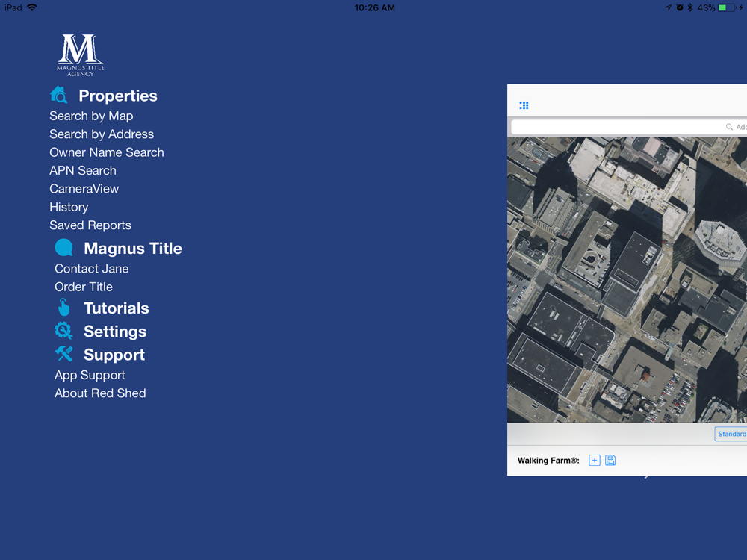Screen dimensions: 747x560
Task: Open the Magnus Title section heading
Action: point(133,248)
